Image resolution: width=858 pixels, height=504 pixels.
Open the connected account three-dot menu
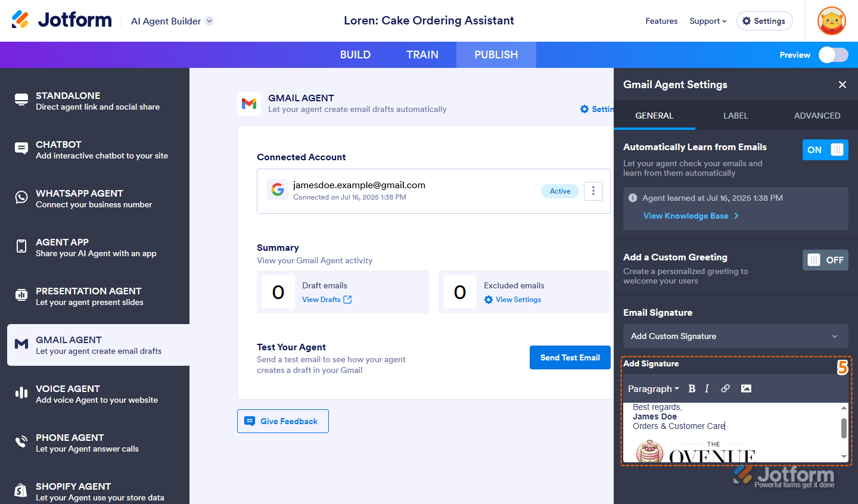pyautogui.click(x=593, y=191)
